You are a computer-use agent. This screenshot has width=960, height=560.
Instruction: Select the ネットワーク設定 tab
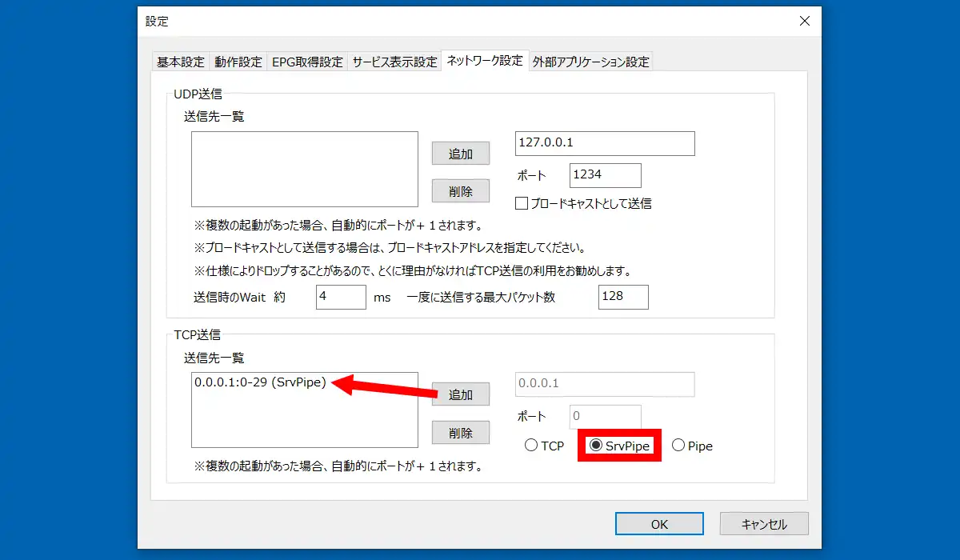[485, 60]
